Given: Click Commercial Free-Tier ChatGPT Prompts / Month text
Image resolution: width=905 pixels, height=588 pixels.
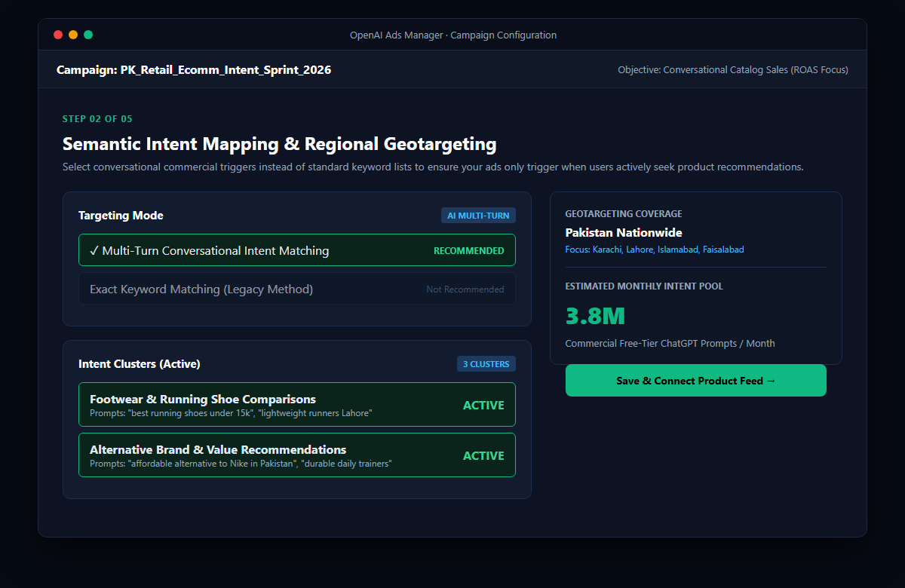Looking at the screenshot, I should tap(670, 344).
